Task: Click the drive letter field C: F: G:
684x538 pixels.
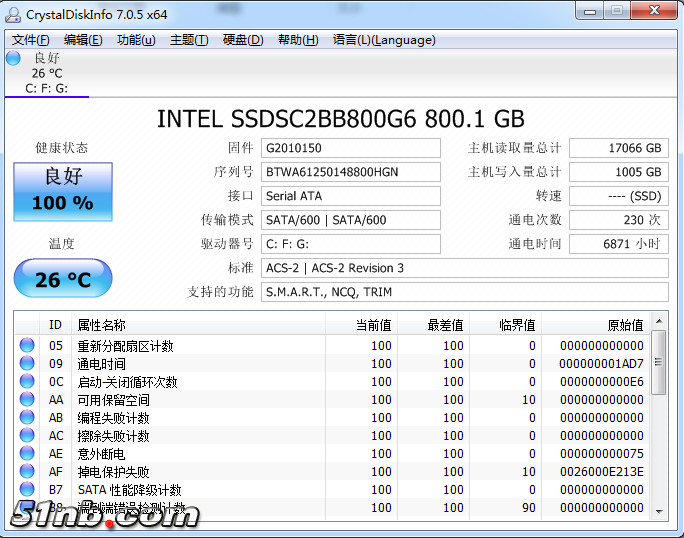Action: [351, 244]
